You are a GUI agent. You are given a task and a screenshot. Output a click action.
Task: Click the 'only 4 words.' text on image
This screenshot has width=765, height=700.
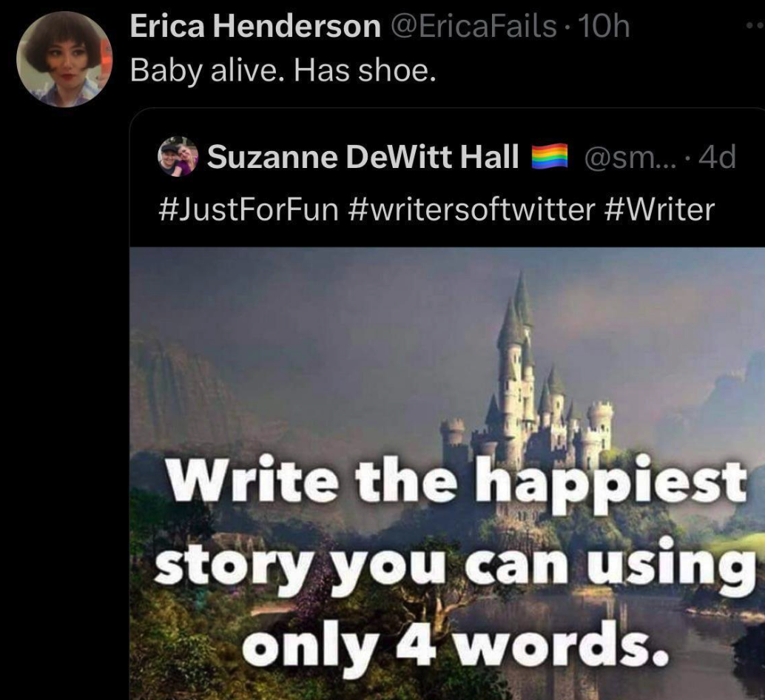(x=456, y=647)
